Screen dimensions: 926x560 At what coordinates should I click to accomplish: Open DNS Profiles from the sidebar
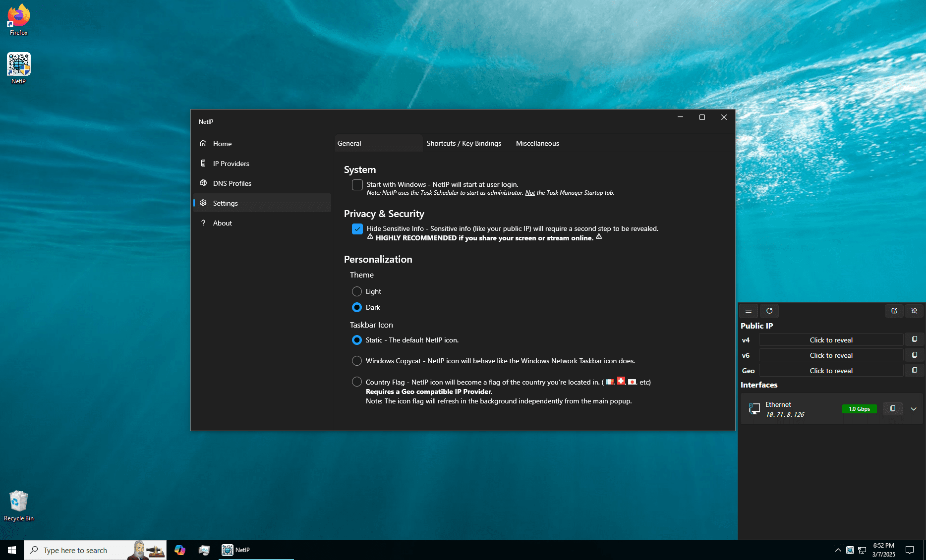click(262, 183)
